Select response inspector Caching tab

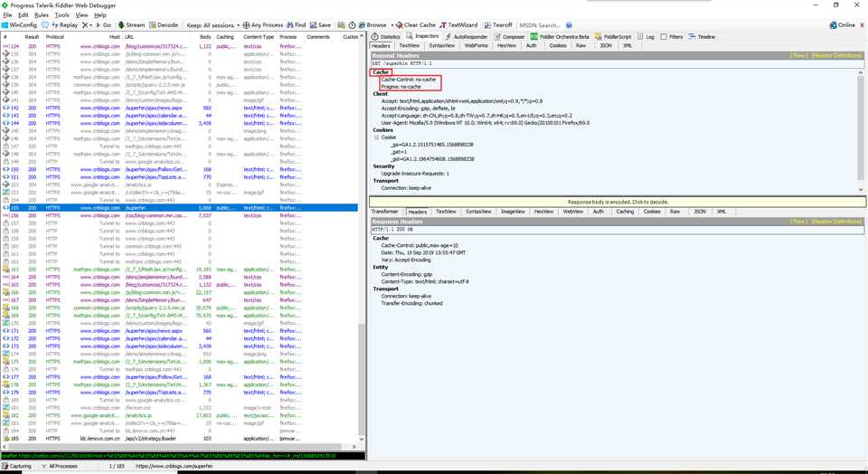point(625,212)
